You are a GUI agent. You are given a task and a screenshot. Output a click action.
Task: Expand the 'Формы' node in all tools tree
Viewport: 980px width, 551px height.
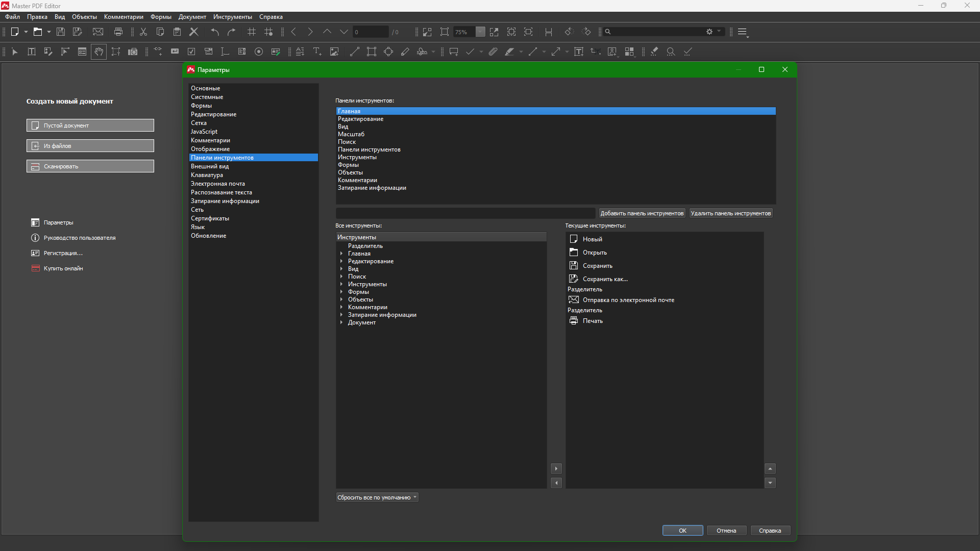pos(341,292)
